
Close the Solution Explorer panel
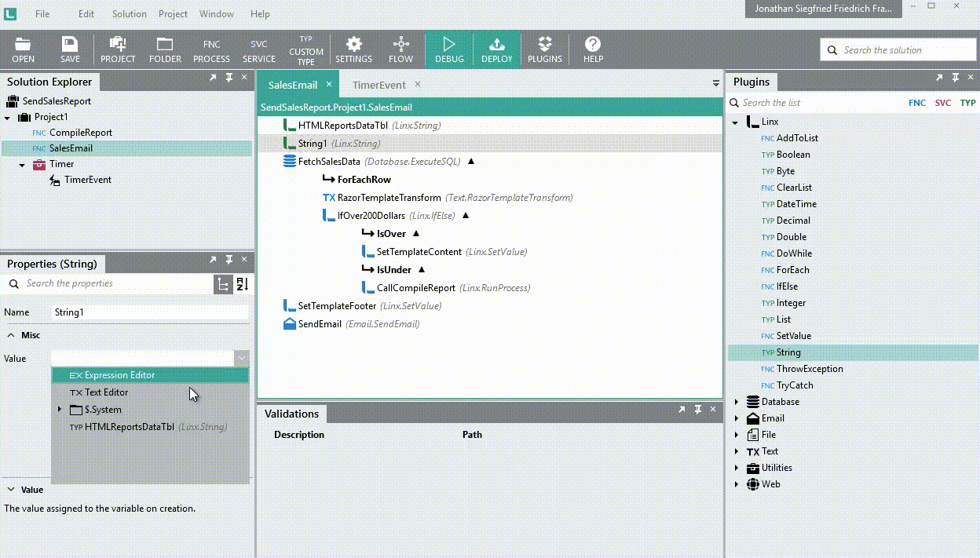[244, 78]
